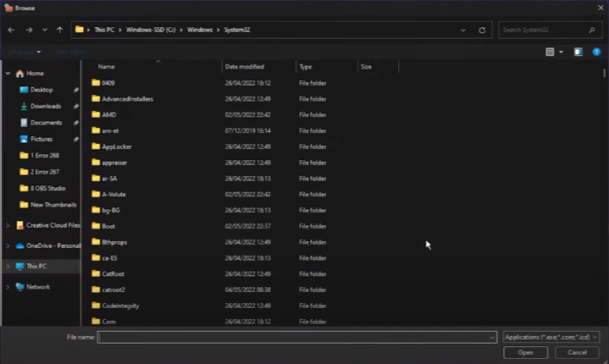Open recent locations dropdown arrow
The image size is (609, 364).
(45, 30)
